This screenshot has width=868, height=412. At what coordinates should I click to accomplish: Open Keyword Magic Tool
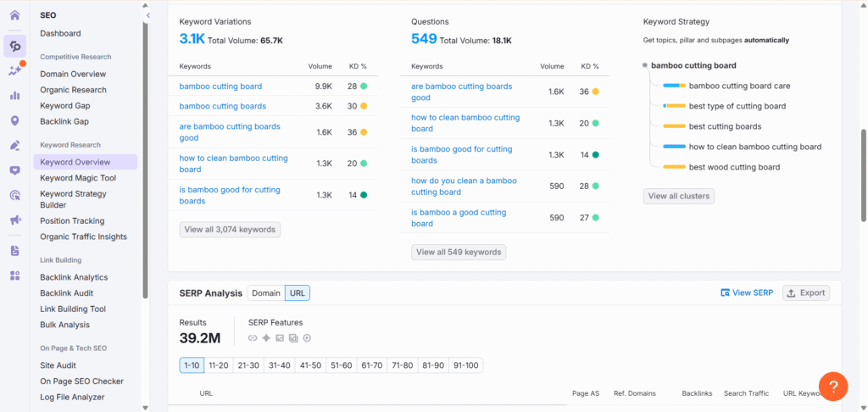pyautogui.click(x=78, y=178)
